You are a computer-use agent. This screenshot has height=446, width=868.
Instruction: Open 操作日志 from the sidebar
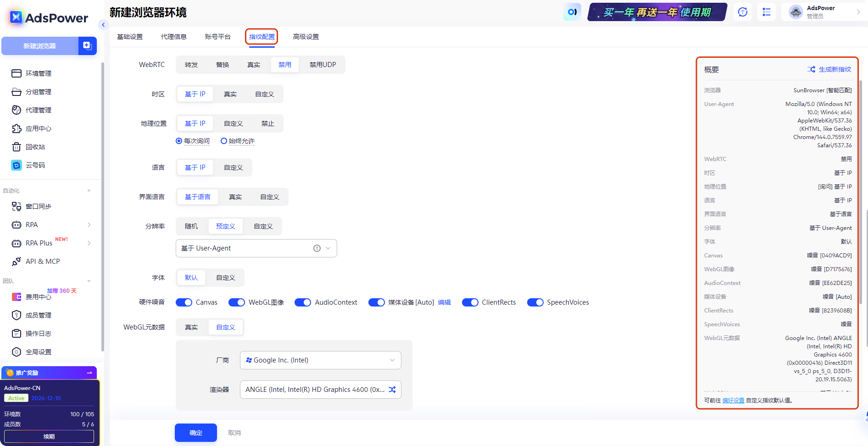39,333
